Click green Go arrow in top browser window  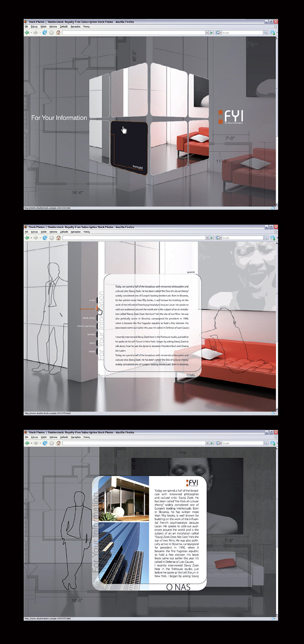pyautogui.click(x=212, y=33)
